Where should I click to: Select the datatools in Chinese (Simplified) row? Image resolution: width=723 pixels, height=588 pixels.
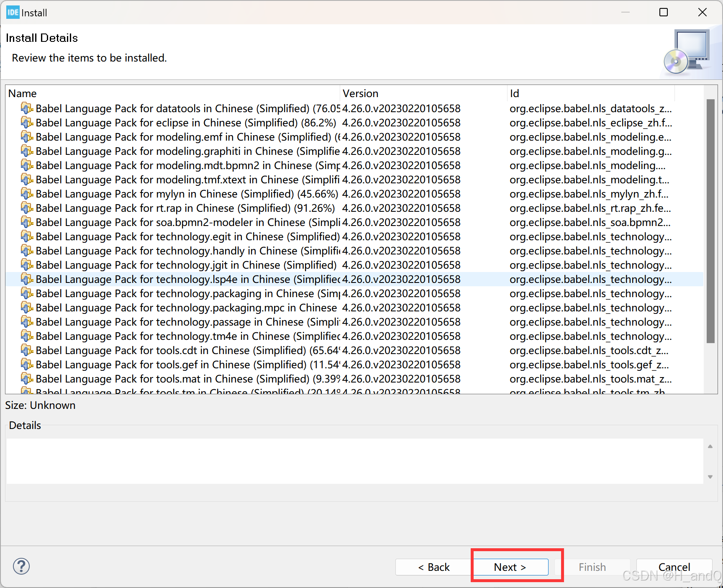pos(354,108)
